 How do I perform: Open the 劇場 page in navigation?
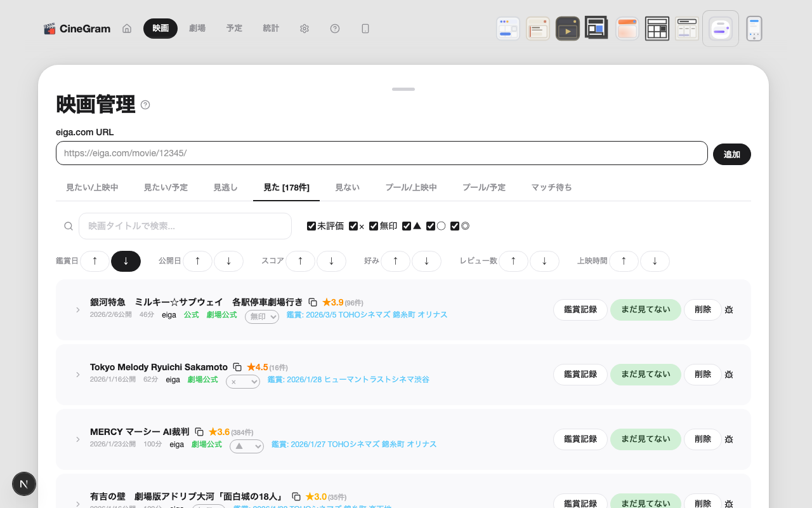pyautogui.click(x=197, y=29)
